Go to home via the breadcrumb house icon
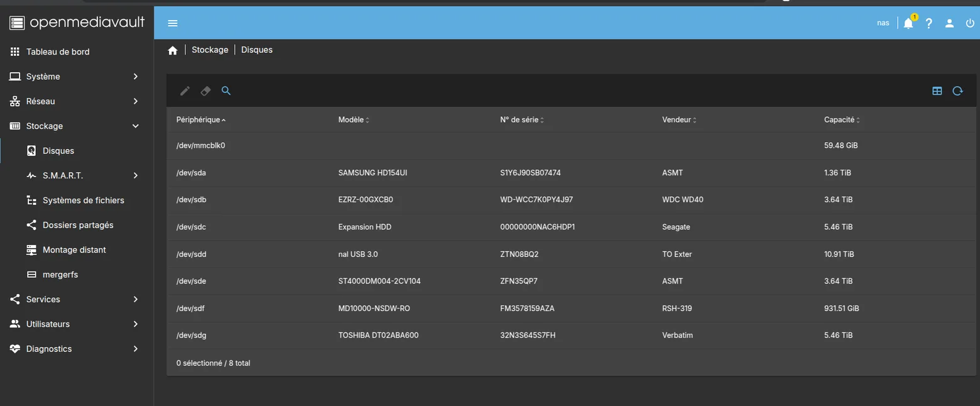This screenshot has width=980, height=406. 173,50
